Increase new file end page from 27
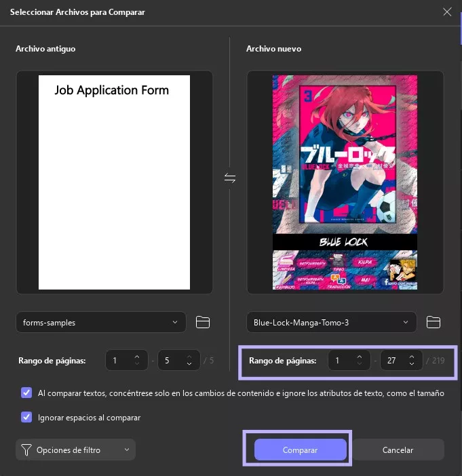The width and height of the screenshot is (462, 476). [412, 357]
